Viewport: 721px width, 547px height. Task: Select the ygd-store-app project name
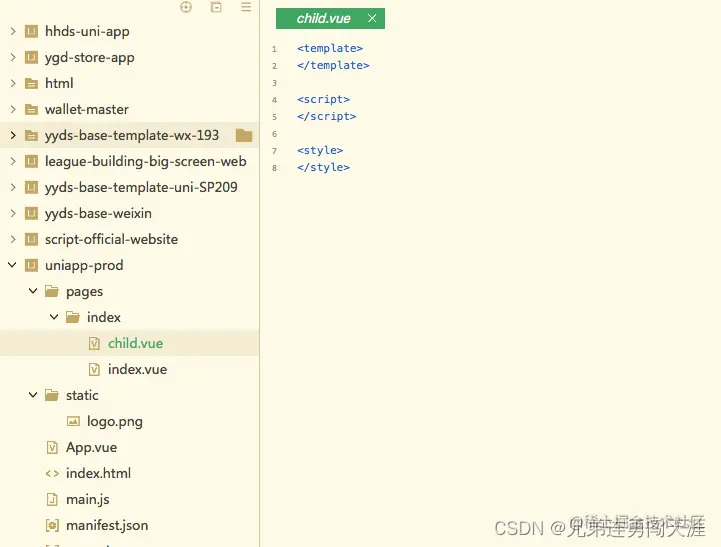(x=90, y=57)
